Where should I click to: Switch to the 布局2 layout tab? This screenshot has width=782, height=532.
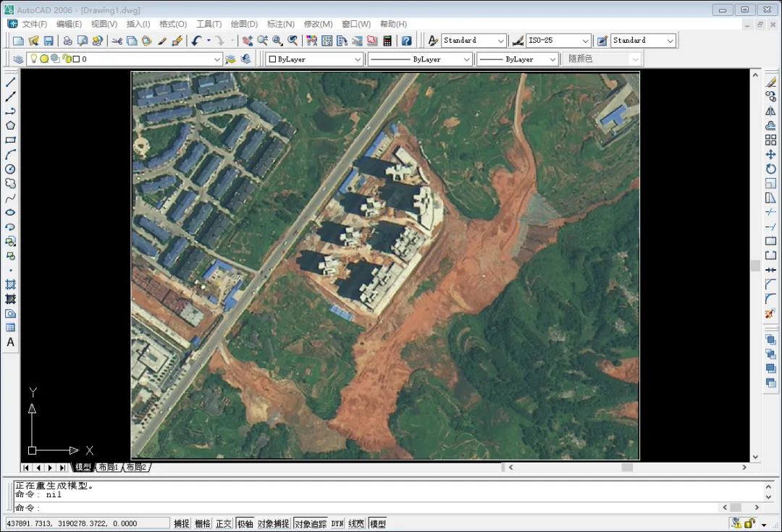coord(136,467)
